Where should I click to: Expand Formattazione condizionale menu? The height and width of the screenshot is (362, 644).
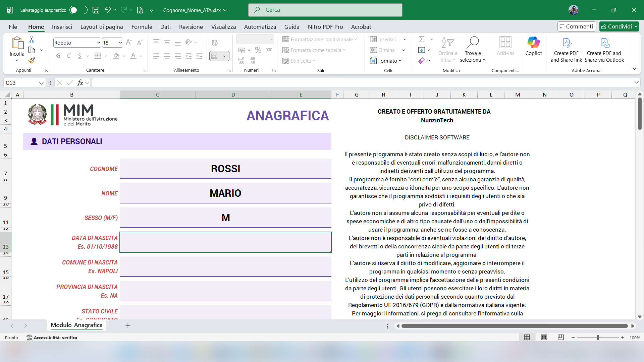click(x=320, y=40)
